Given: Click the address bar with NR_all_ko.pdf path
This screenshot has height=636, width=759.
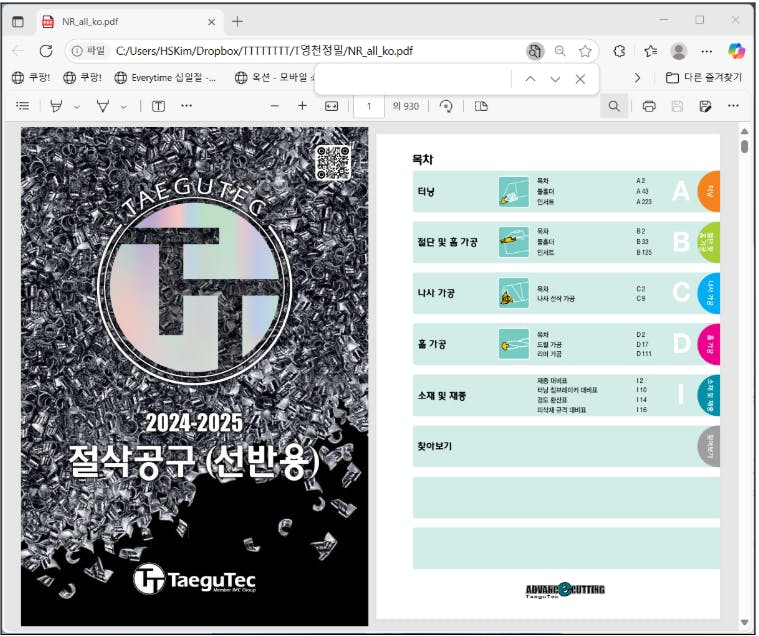Looking at the screenshot, I should click(x=264, y=51).
